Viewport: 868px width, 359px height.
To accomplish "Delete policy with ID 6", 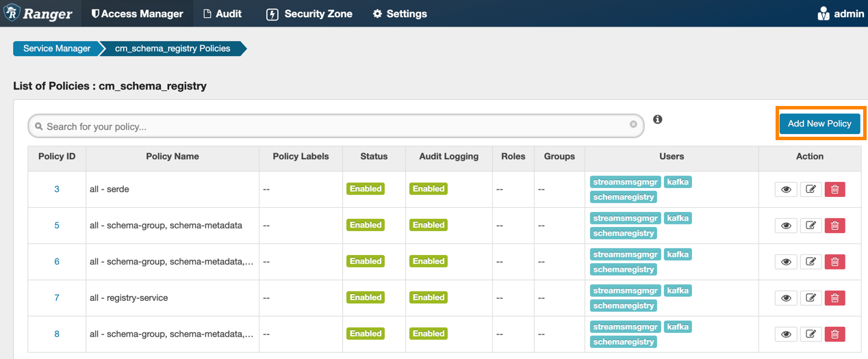I will pyautogui.click(x=834, y=262).
